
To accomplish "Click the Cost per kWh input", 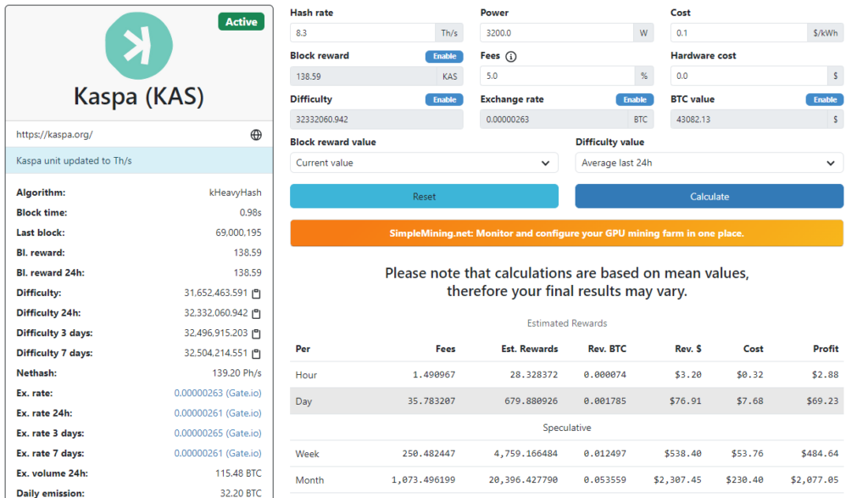I will tap(738, 33).
